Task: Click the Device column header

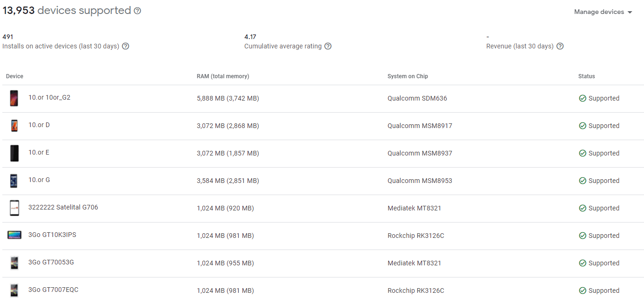Action: (x=14, y=76)
